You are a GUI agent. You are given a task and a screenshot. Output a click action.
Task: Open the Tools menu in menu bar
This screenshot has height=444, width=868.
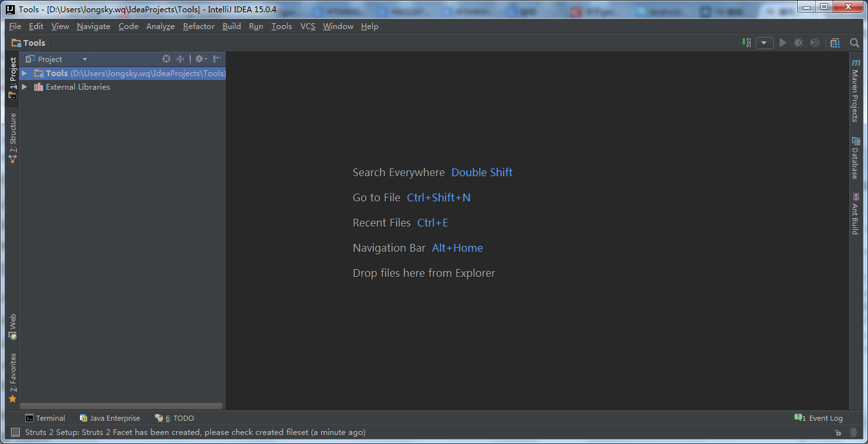click(282, 26)
